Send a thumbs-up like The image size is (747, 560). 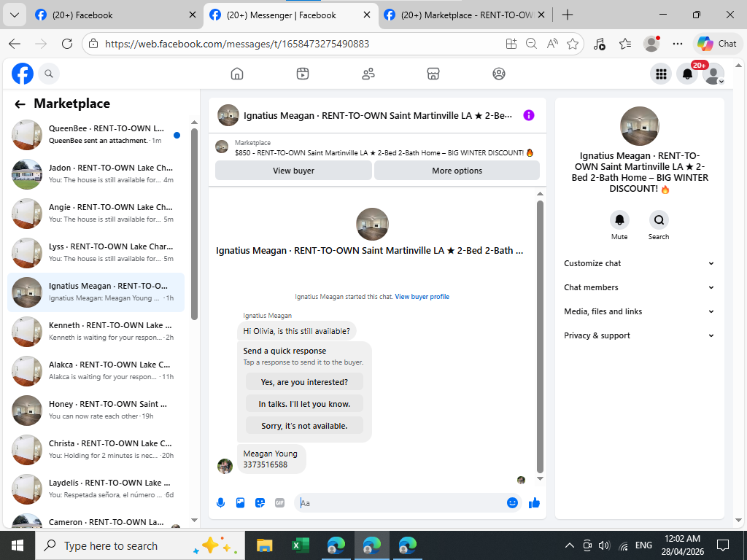coord(534,503)
